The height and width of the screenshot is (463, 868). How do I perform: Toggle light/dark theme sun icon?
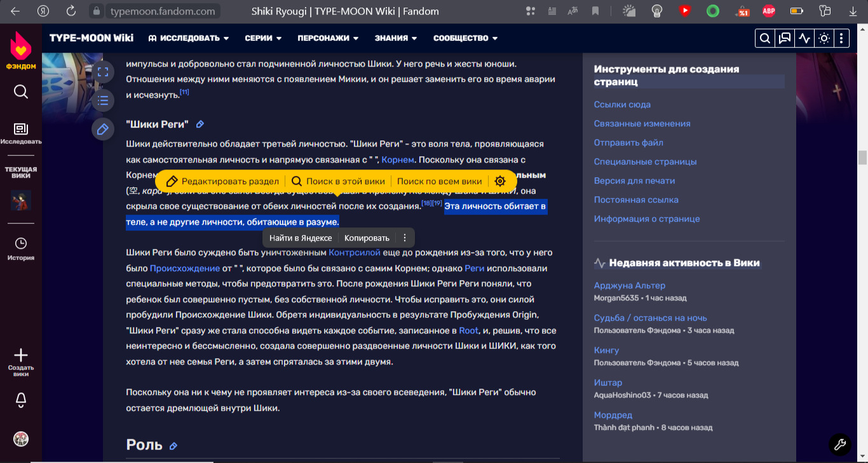(824, 38)
